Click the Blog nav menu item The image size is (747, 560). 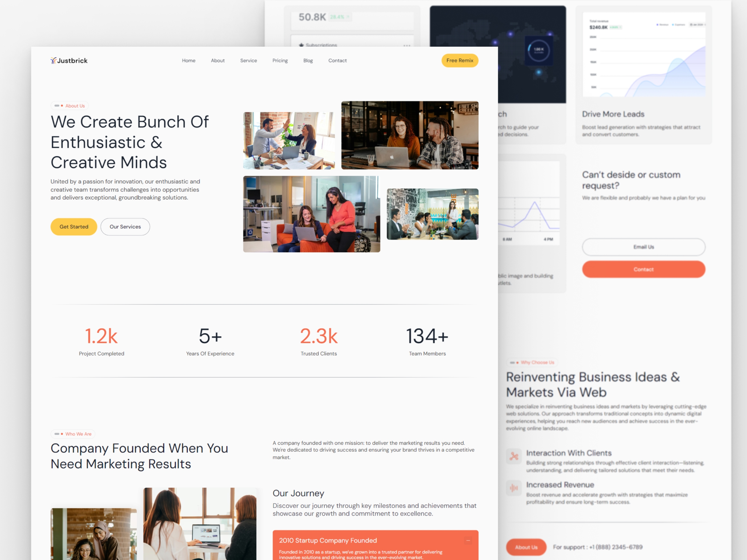308,61
